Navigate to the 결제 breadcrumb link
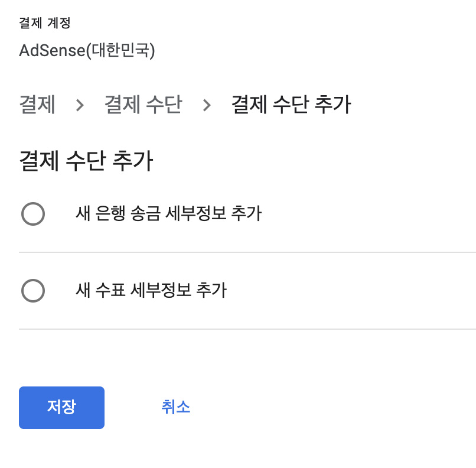Viewport: 476px width, 468px height. click(37, 105)
